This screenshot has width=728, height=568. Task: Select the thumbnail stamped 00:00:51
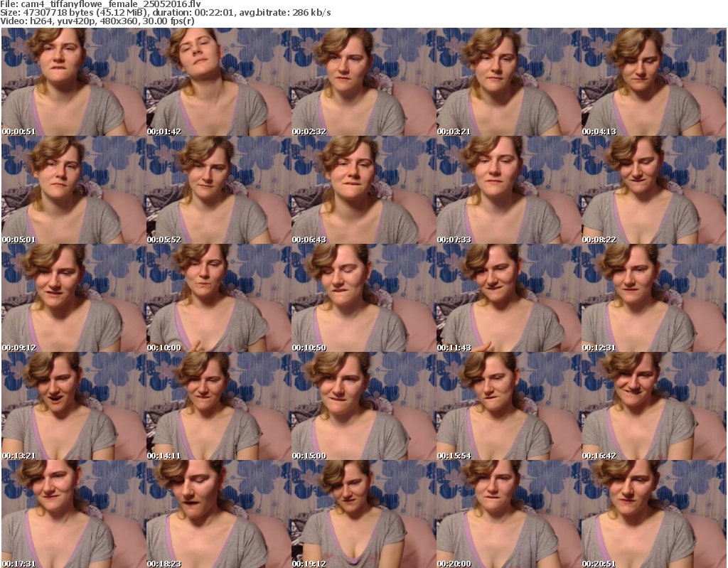(73, 82)
